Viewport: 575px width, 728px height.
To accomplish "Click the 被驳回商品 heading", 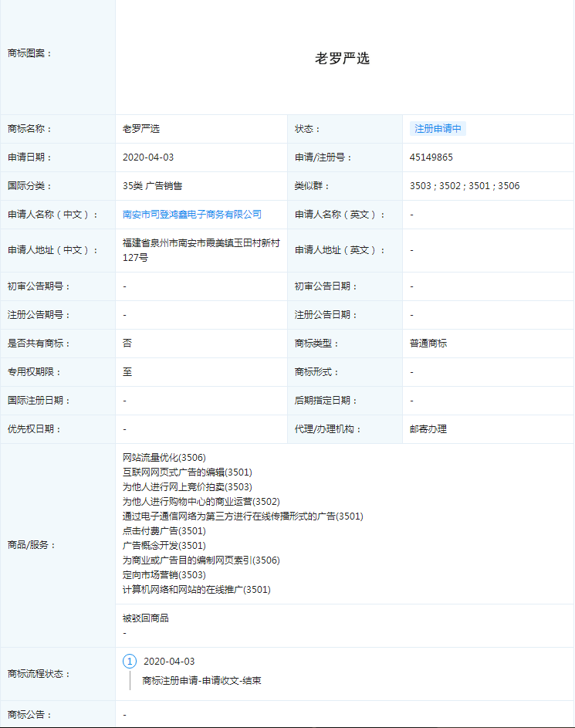I will (x=146, y=618).
